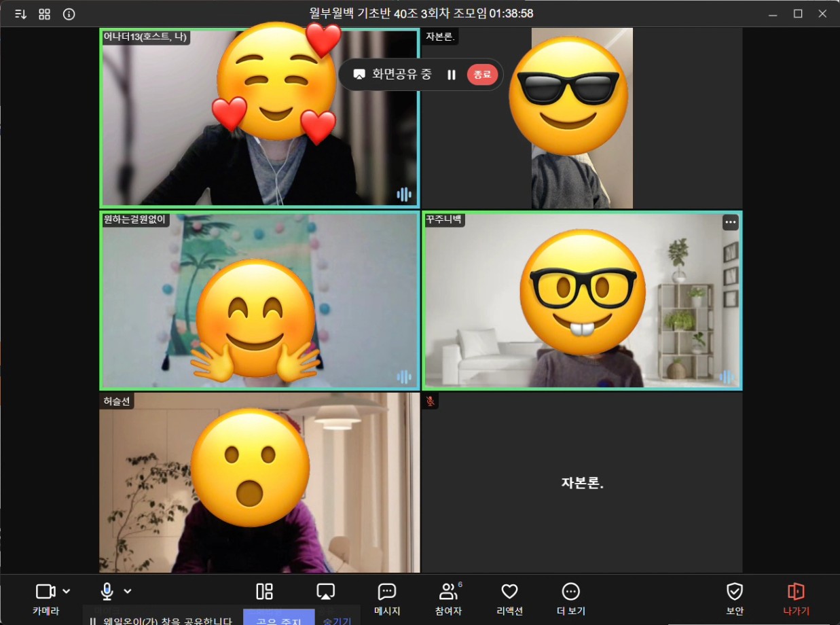Pause the ongoing screen share

[x=452, y=75]
